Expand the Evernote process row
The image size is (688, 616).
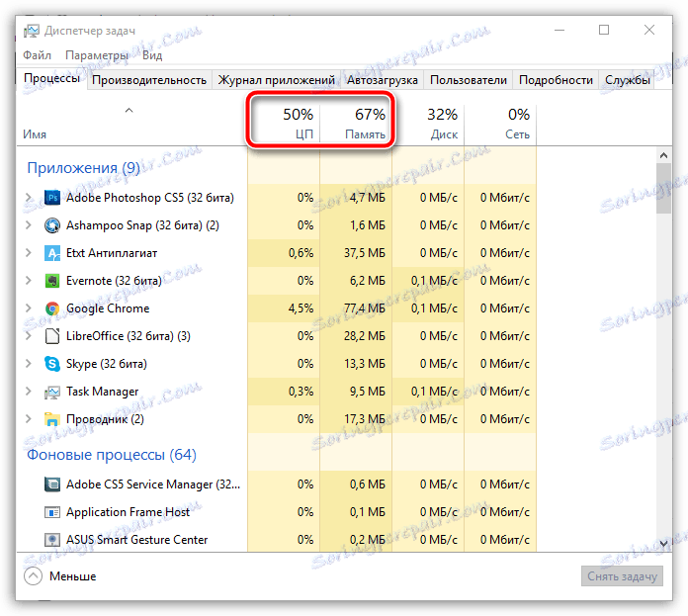29,281
